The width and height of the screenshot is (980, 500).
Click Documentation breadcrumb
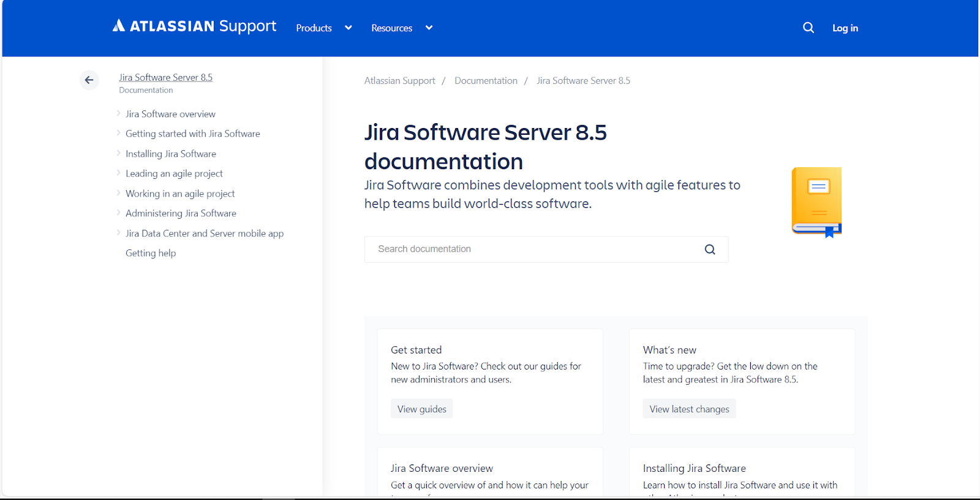486,81
